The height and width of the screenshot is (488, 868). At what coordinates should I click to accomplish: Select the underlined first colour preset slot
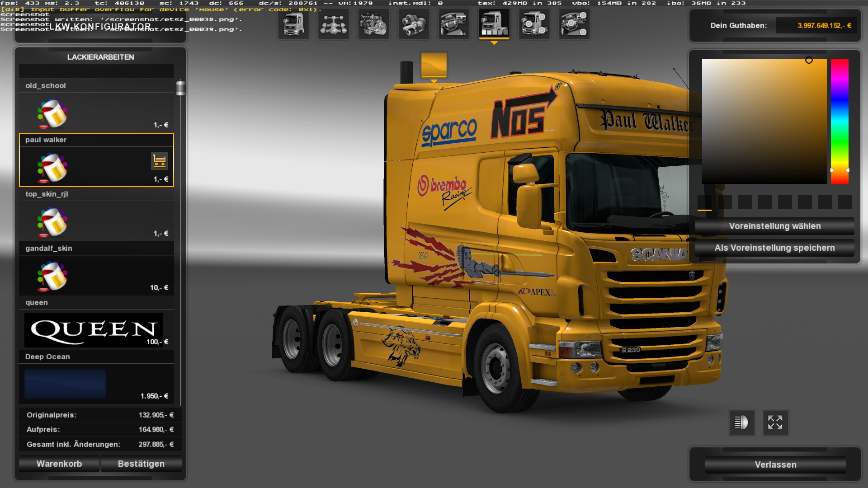pyautogui.click(x=704, y=202)
